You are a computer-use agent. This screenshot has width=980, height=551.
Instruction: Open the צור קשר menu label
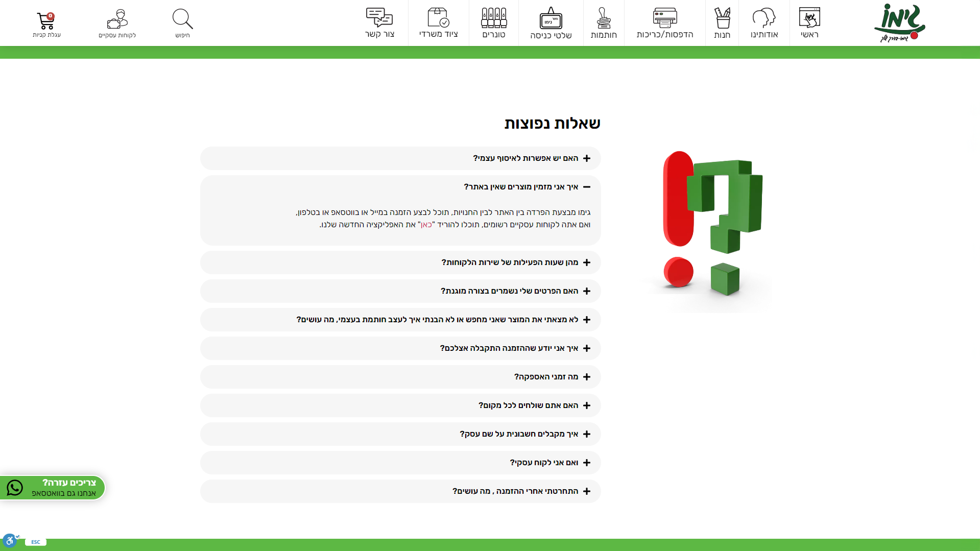coord(379,34)
